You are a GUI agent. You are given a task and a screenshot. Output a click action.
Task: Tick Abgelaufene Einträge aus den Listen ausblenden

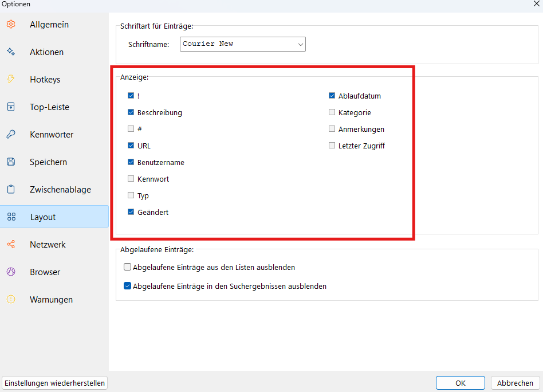coord(127,267)
